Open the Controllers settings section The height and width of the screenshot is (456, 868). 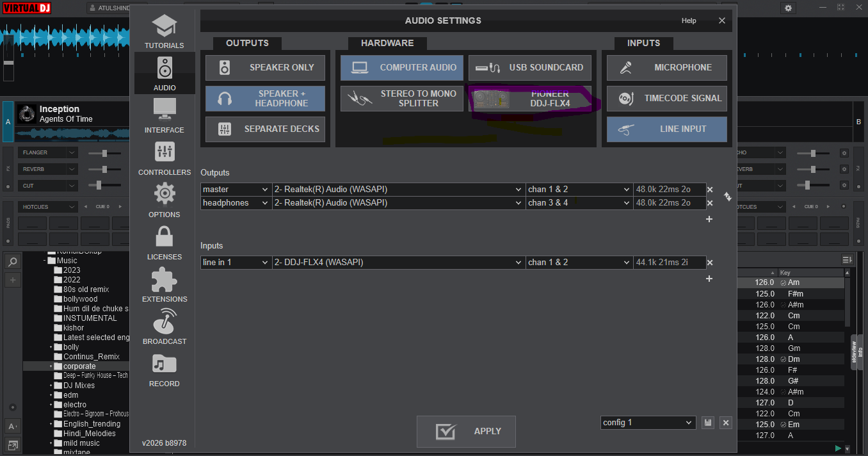click(x=164, y=158)
